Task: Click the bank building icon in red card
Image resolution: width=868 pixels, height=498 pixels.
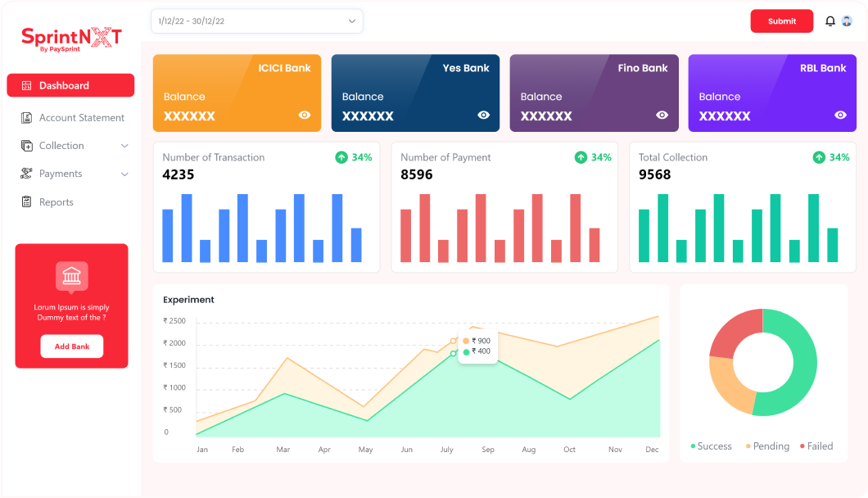Action: 71,276
